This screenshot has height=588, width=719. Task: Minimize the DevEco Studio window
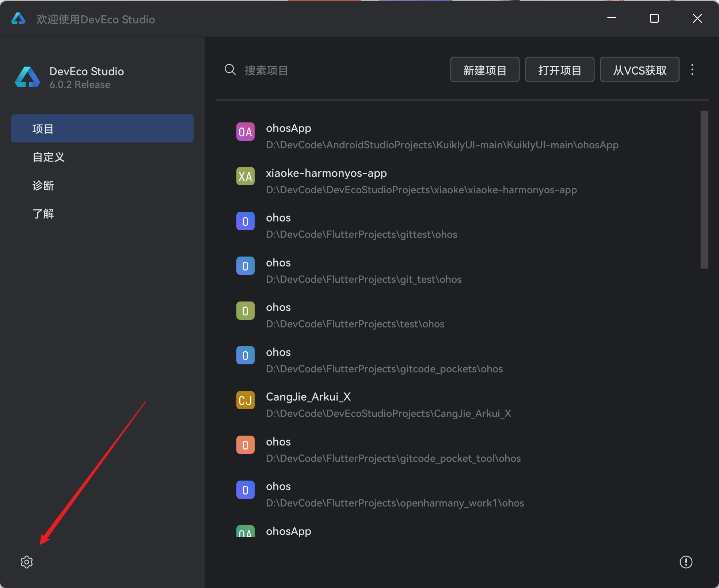pos(612,18)
